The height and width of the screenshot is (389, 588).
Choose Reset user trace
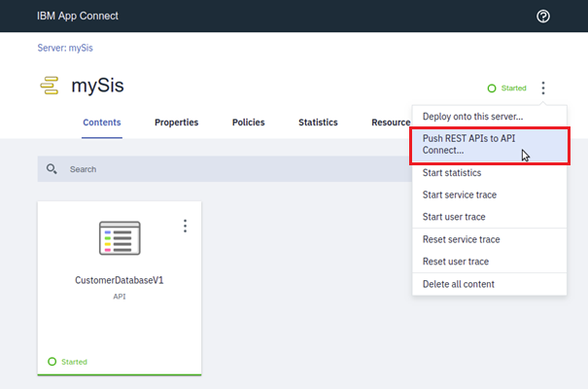(x=490, y=262)
